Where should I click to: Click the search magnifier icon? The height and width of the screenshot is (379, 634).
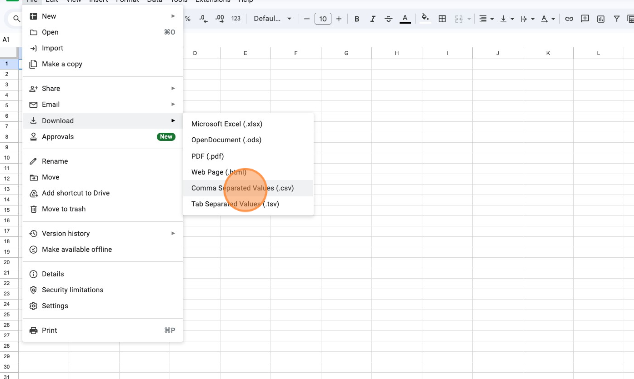point(16,19)
